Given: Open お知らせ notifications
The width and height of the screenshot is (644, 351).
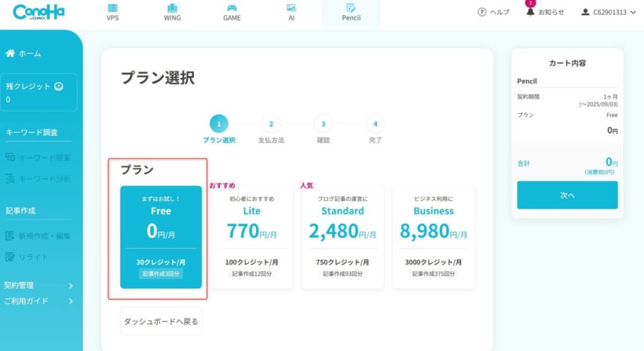Looking at the screenshot, I should (551, 12).
